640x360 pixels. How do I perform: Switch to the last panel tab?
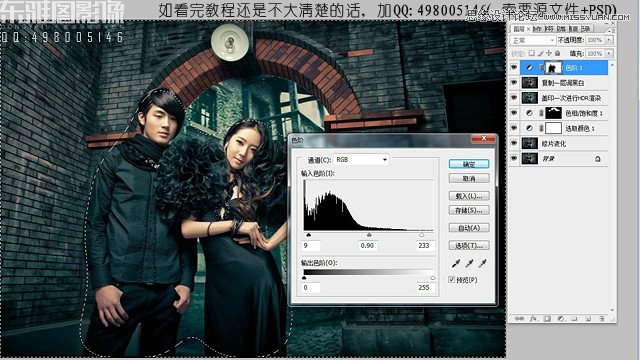click(586, 29)
